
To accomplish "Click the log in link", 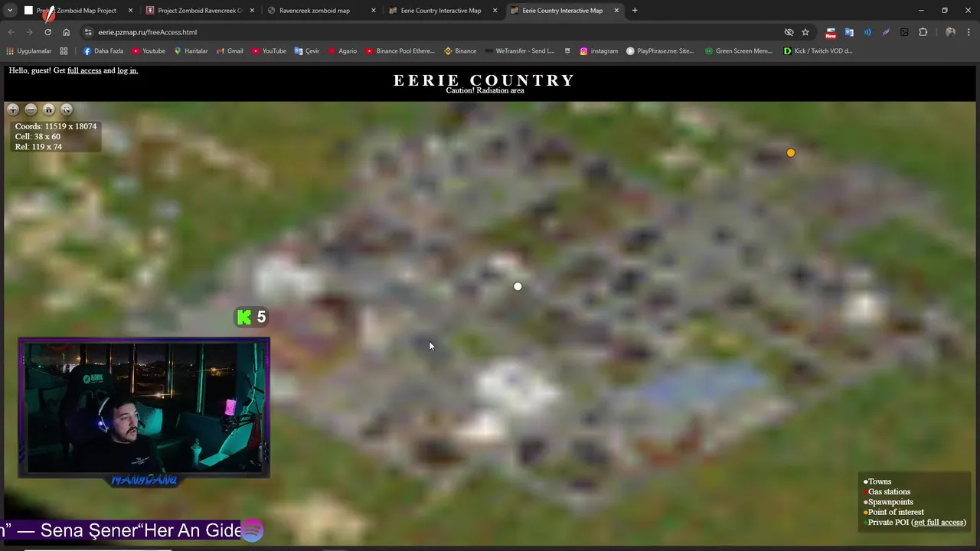I will pyautogui.click(x=128, y=70).
